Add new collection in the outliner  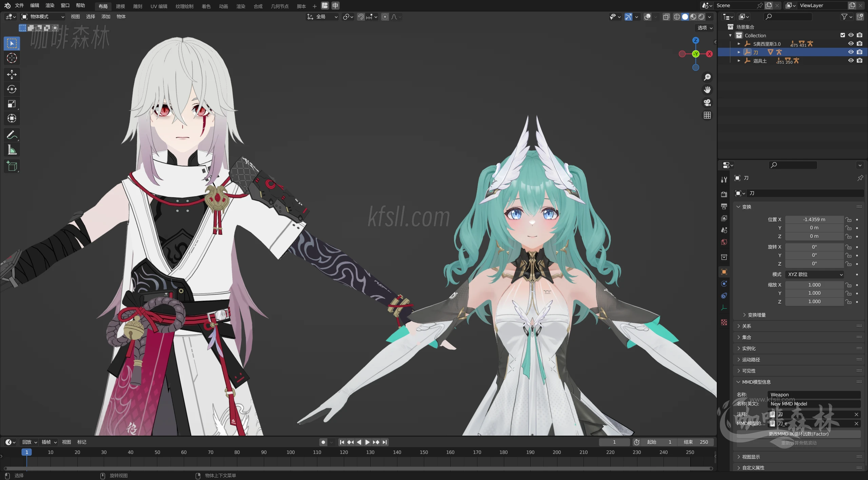point(860,17)
